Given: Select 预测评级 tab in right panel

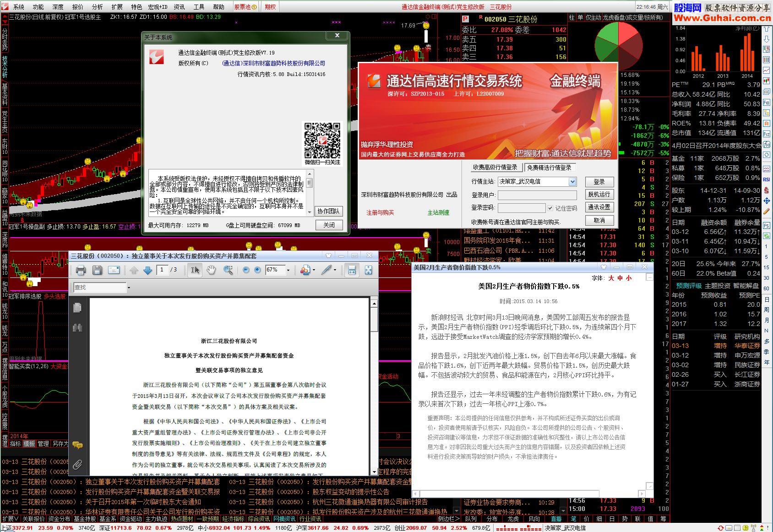Looking at the screenshot, I should (x=688, y=285).
